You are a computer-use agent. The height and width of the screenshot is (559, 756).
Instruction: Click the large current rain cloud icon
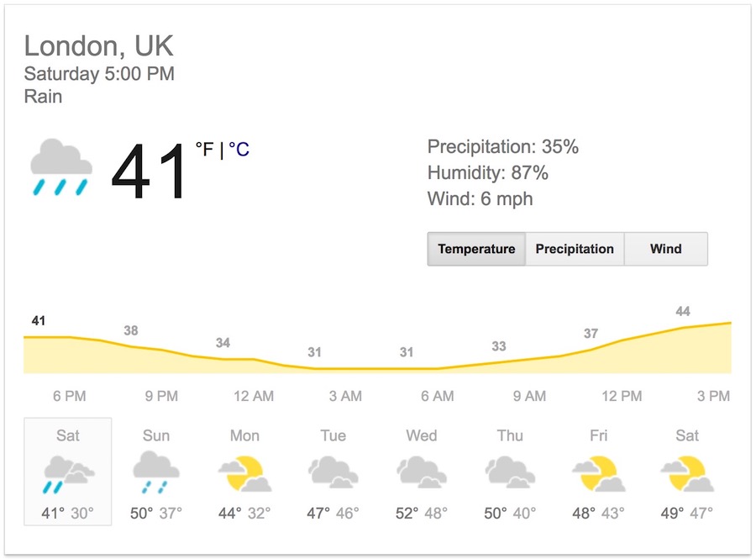61,167
